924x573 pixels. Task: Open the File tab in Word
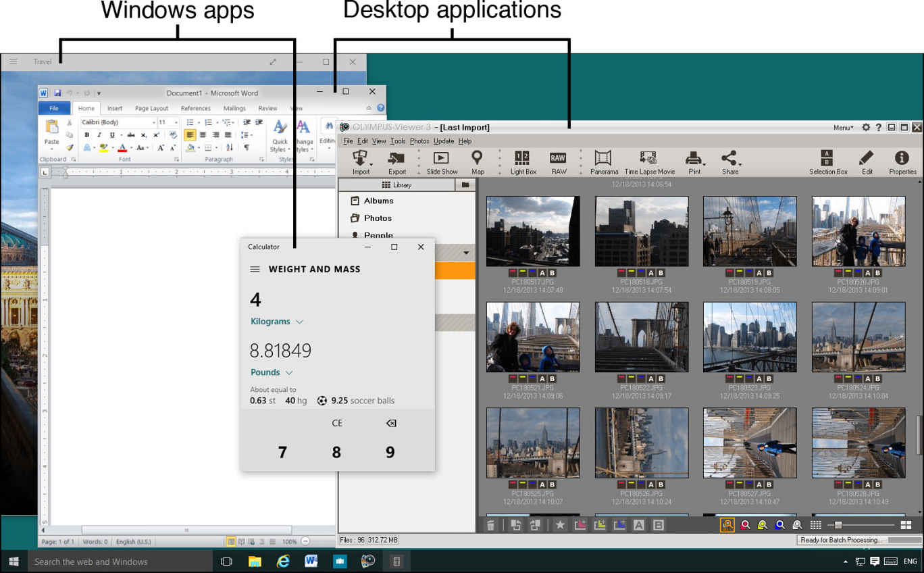[x=54, y=108]
